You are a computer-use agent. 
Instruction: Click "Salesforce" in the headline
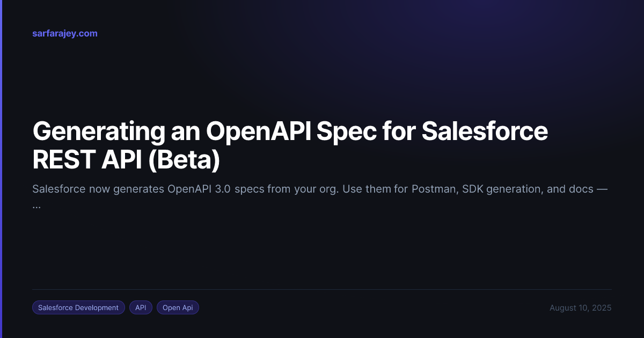pos(485,131)
